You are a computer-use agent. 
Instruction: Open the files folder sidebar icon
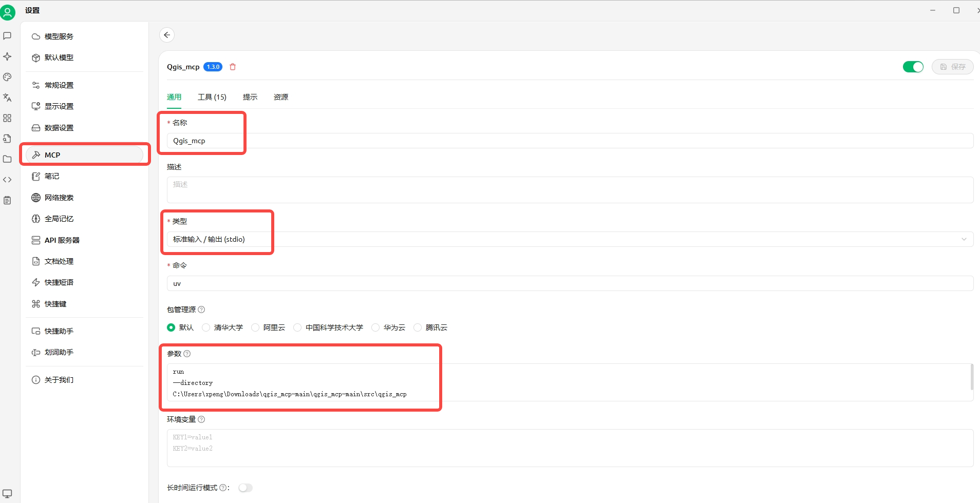pos(7,159)
